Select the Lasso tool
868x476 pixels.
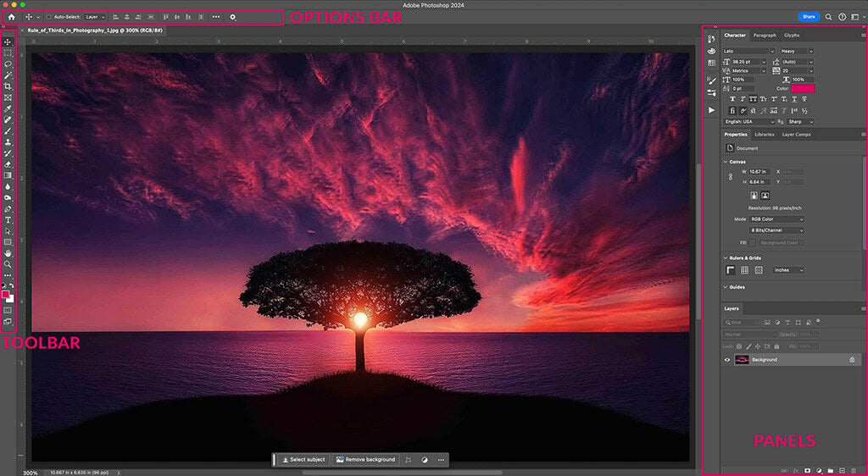(8, 64)
